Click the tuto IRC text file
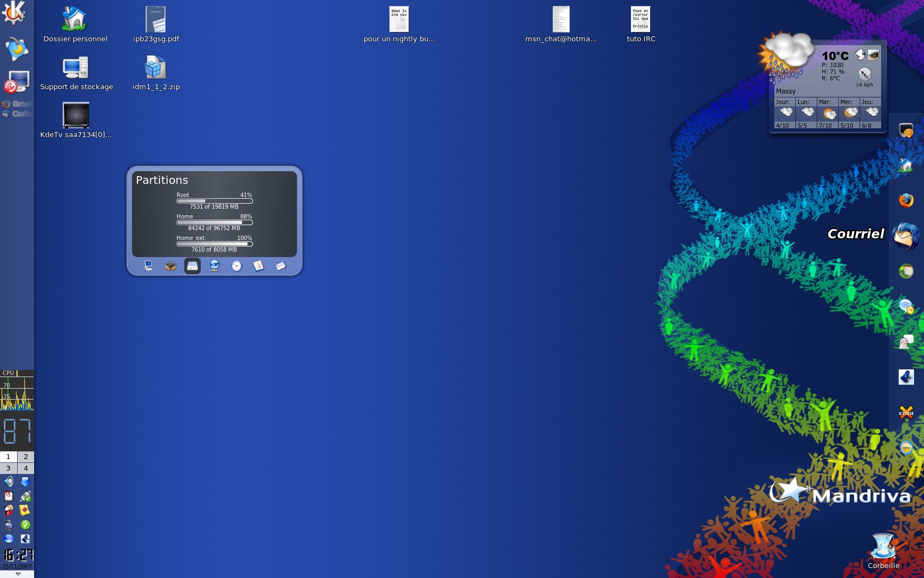Image resolution: width=924 pixels, height=578 pixels. coord(641,20)
